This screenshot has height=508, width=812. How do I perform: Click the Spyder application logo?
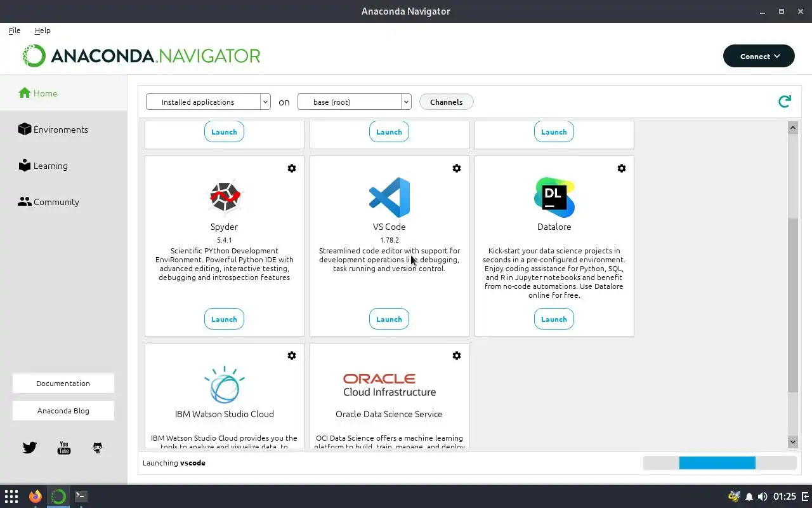225,197
